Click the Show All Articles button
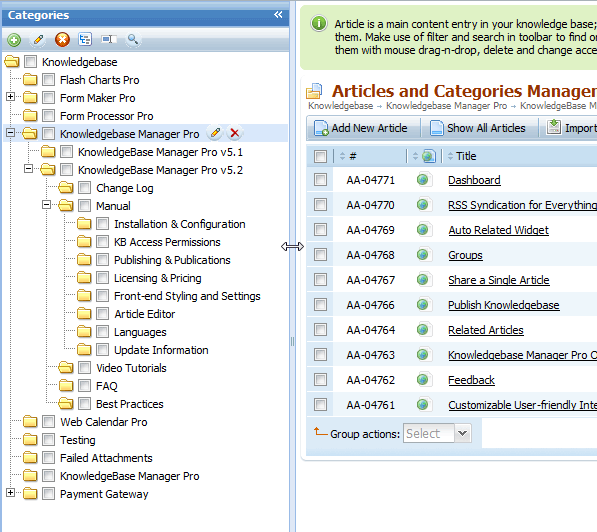 click(478, 128)
